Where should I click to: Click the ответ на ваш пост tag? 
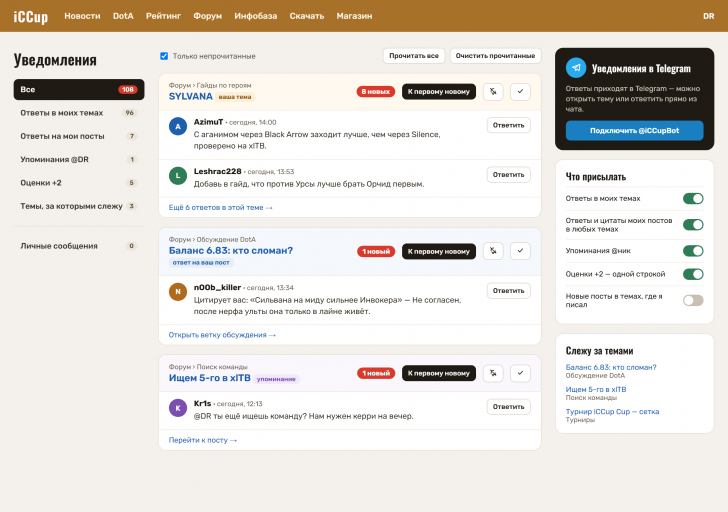pyautogui.click(x=201, y=263)
